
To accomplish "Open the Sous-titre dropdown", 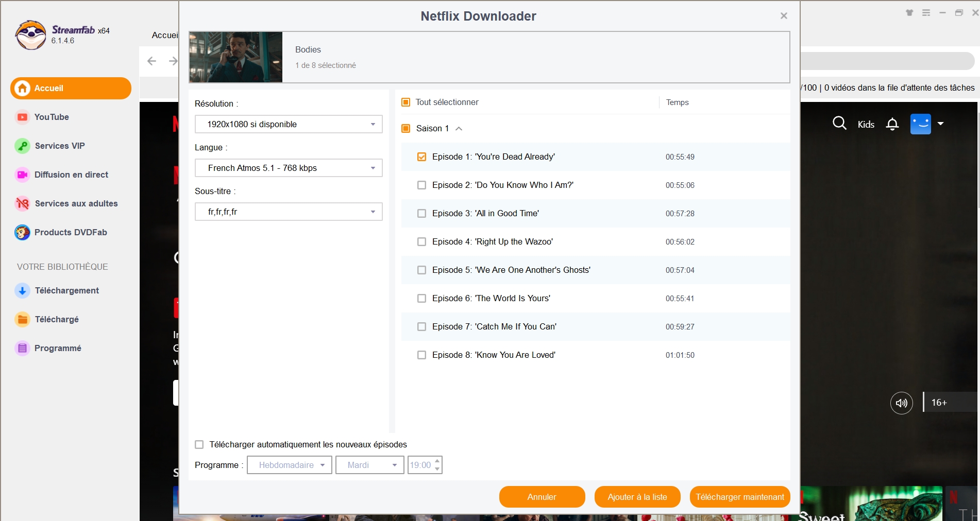I will 289,212.
